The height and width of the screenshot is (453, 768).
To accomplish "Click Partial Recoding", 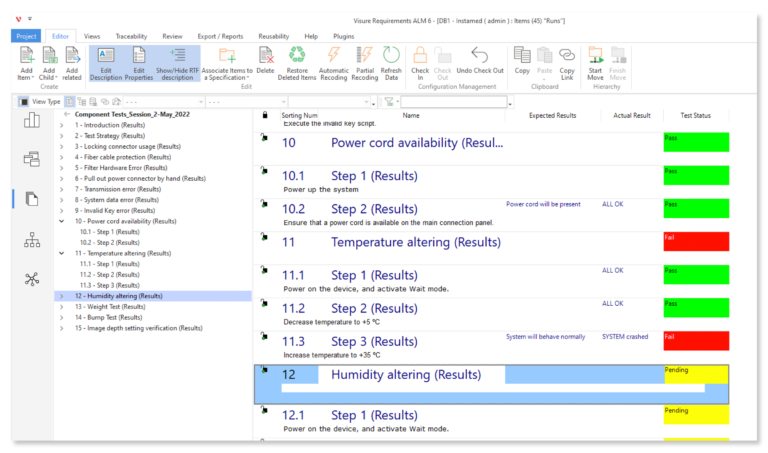I will (x=364, y=63).
